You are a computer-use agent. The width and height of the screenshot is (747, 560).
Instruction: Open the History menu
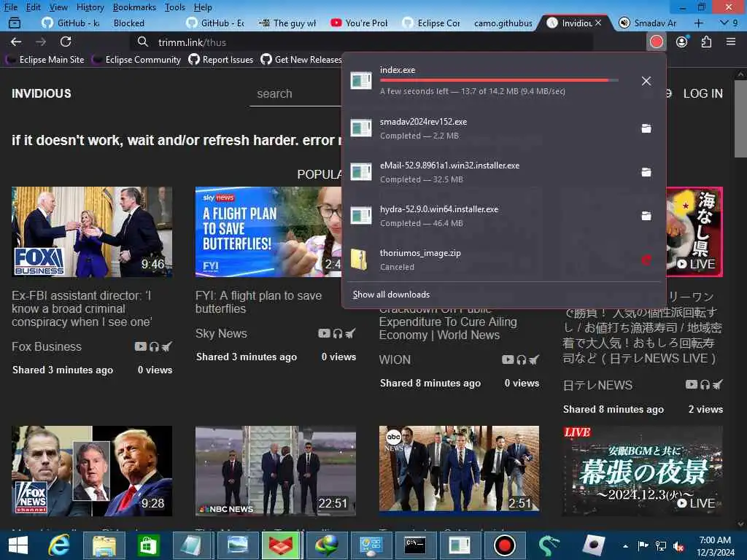[x=90, y=7]
